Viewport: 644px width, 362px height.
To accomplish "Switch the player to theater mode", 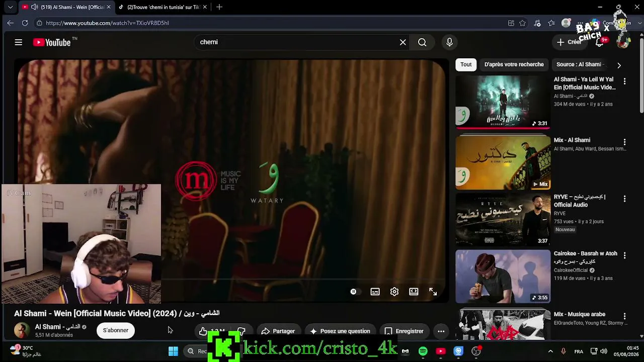I will (x=414, y=292).
